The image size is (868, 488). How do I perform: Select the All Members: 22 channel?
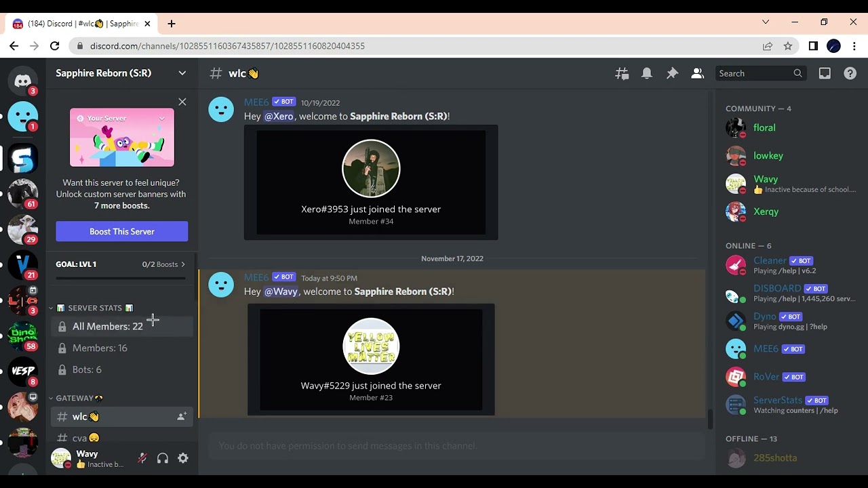click(x=122, y=327)
